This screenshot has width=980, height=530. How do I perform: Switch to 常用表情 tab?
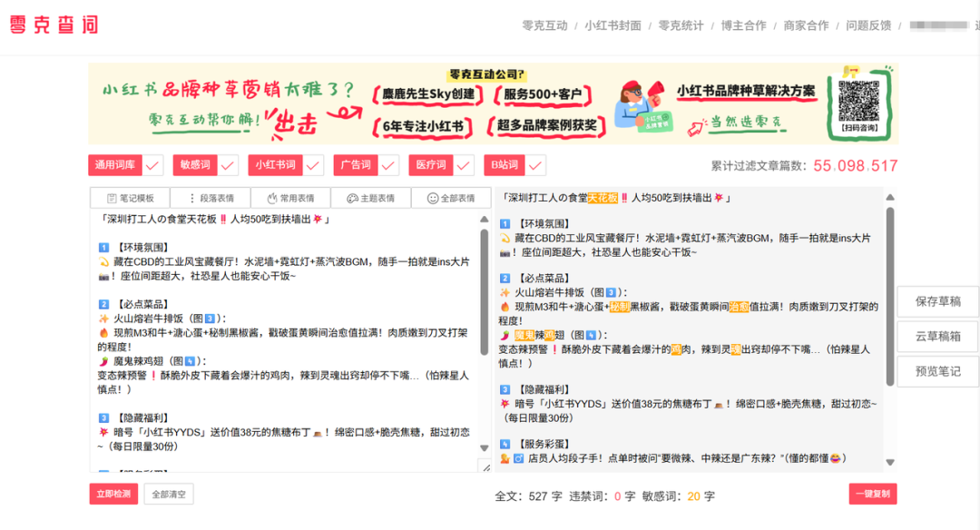tap(290, 198)
